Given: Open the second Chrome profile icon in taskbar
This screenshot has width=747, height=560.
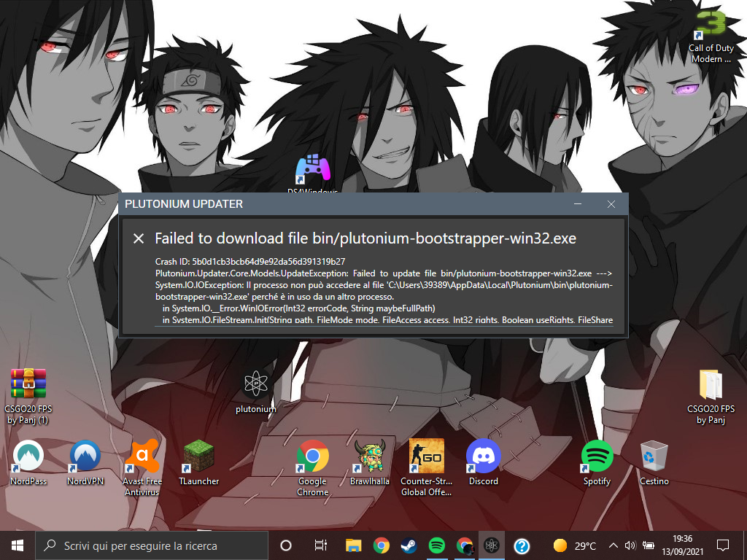Looking at the screenshot, I should tap(464, 545).
